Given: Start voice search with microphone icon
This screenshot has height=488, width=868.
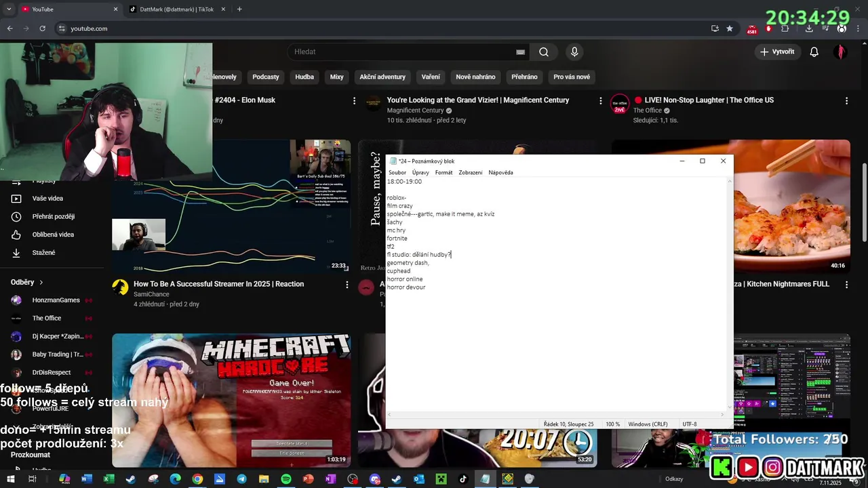Looking at the screenshot, I should (x=574, y=52).
